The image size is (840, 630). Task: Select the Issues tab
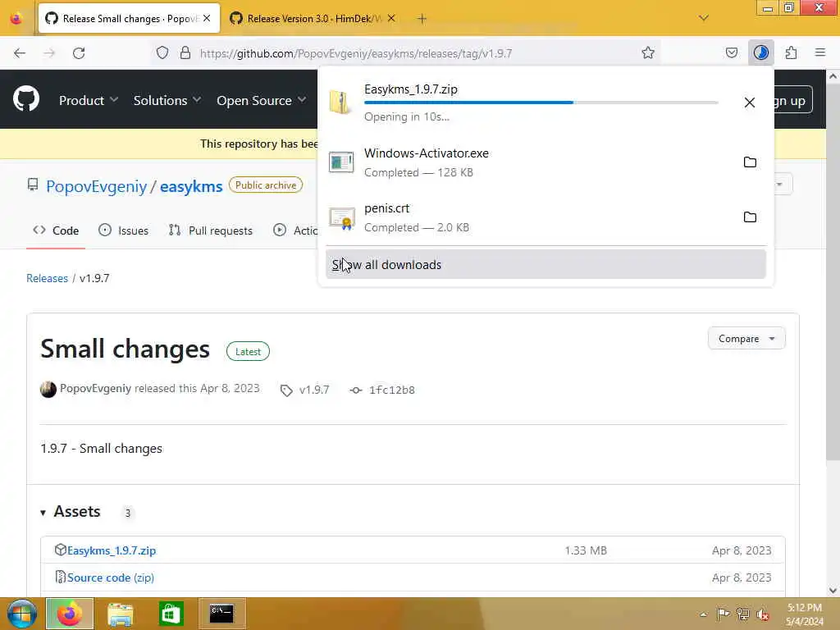coord(124,231)
